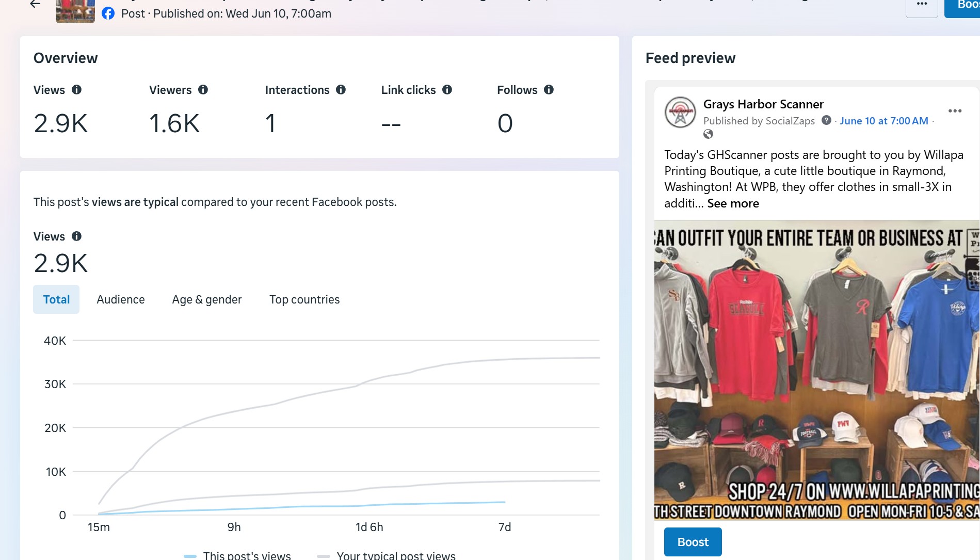Click the public globe audience icon

coord(709,134)
